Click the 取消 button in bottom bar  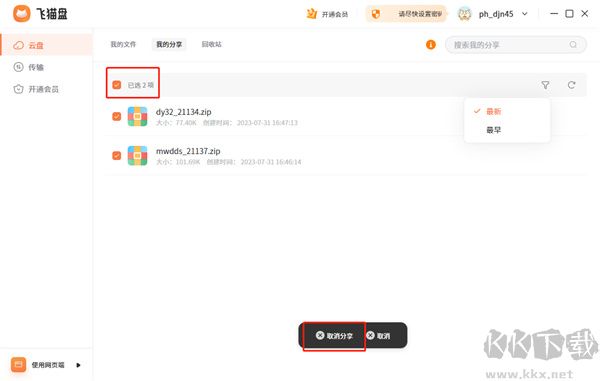click(378, 336)
